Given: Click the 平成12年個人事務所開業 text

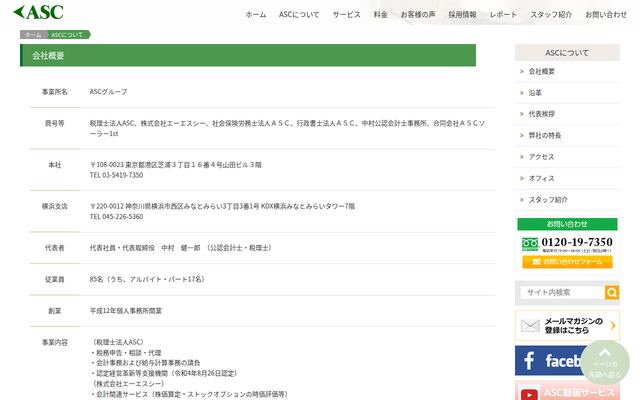Looking at the screenshot, I should pyautogui.click(x=126, y=311).
